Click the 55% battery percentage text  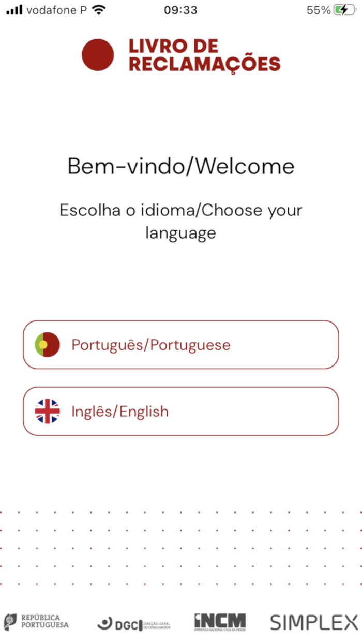(320, 9)
